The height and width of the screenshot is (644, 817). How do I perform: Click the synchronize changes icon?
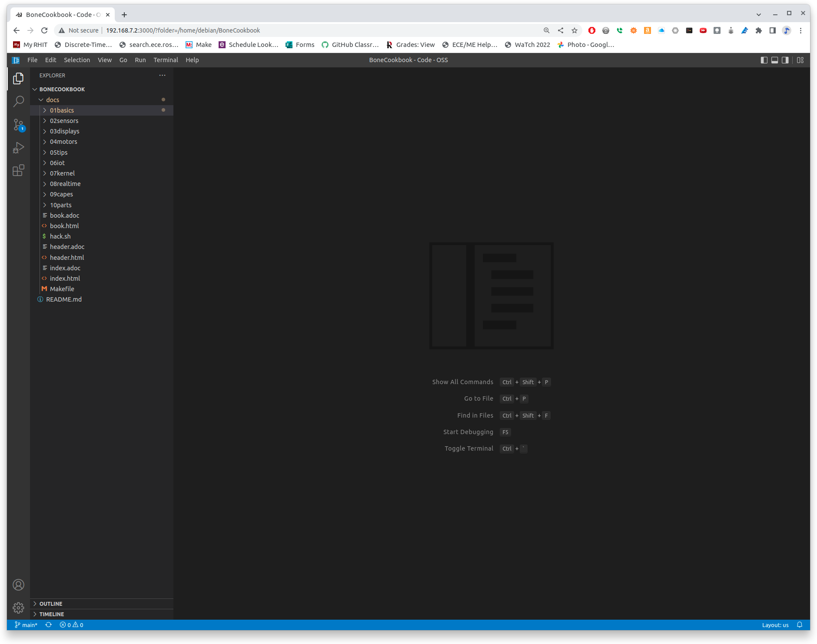[49, 625]
